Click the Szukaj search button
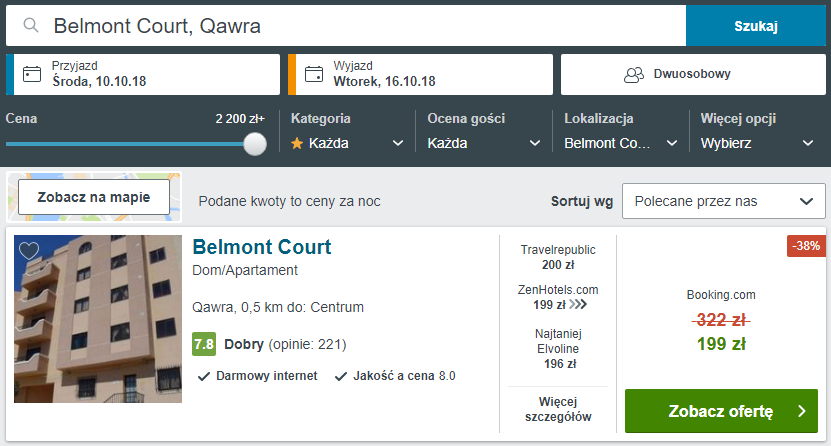The width and height of the screenshot is (831, 446). coord(756,26)
